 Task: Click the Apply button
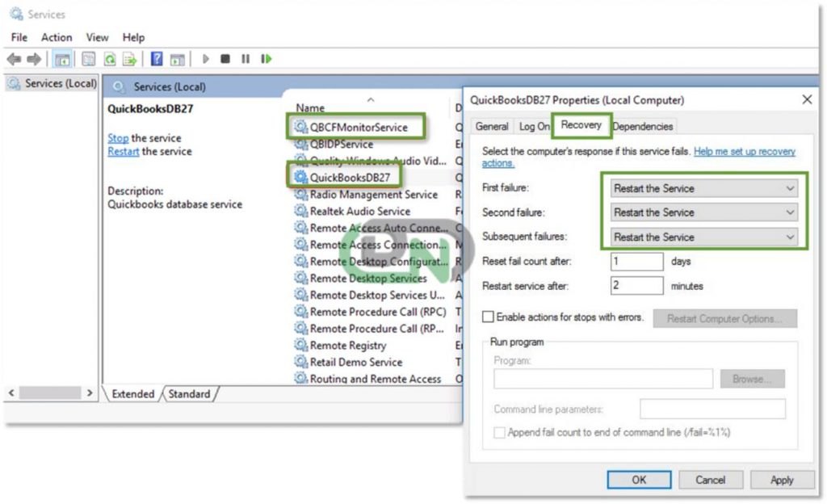click(782, 480)
